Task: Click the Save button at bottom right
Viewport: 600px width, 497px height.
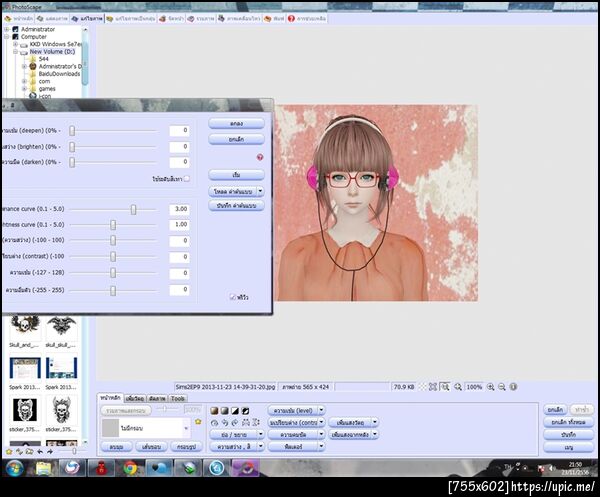Action: click(569, 435)
